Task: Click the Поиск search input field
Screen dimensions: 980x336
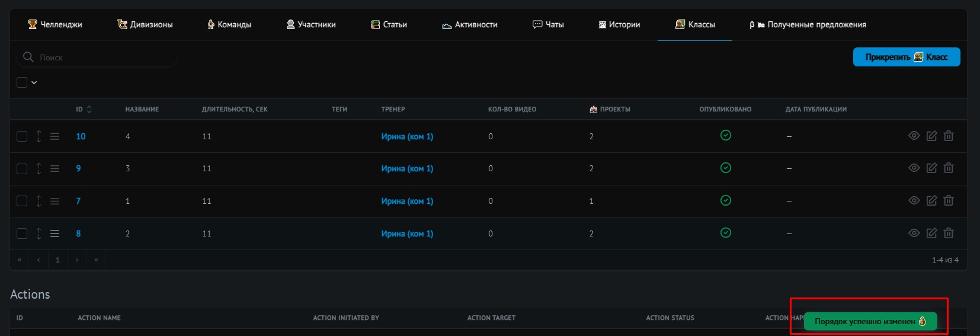Action: (104, 57)
